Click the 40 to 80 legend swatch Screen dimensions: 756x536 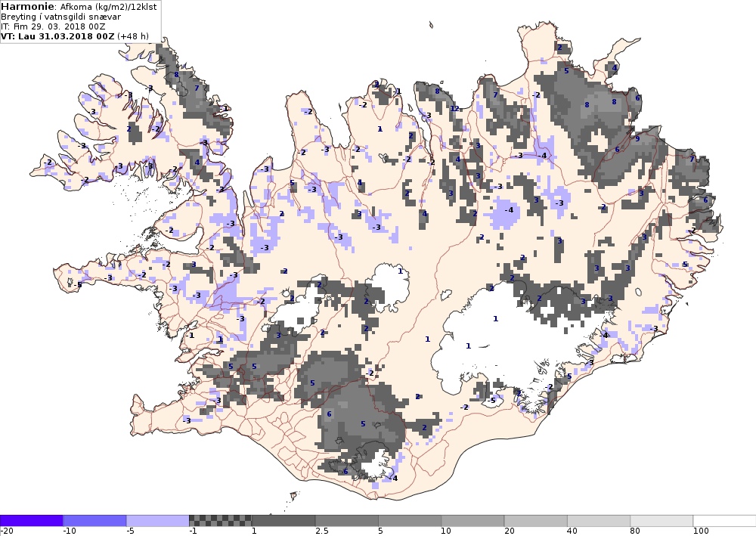(x=599, y=521)
